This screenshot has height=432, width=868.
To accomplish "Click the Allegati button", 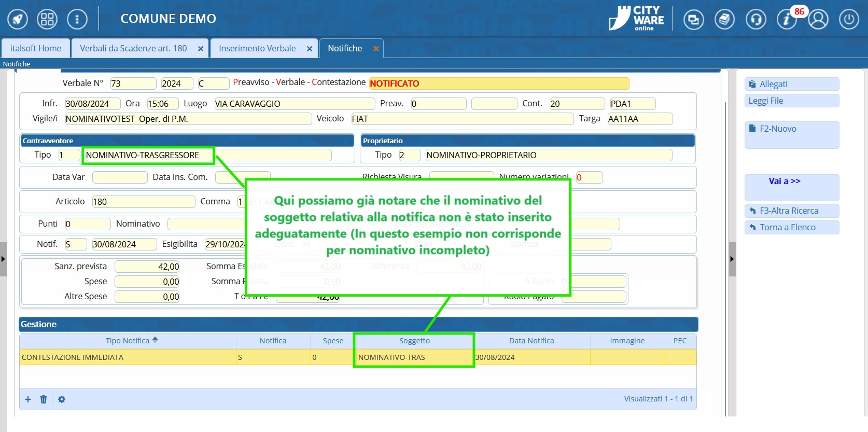I will 791,84.
